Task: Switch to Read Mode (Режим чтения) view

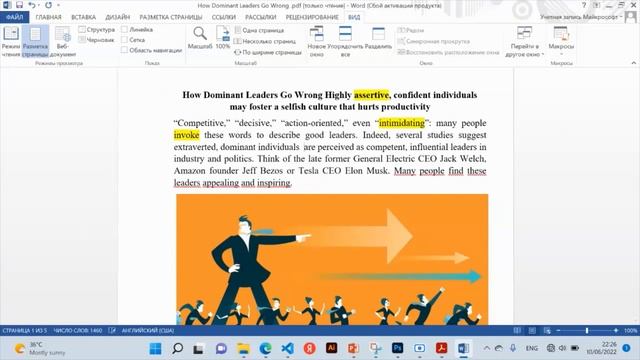Action: 11,41
